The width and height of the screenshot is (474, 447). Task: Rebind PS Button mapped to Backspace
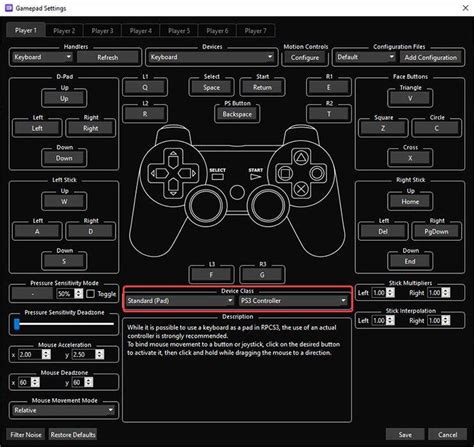237,114
